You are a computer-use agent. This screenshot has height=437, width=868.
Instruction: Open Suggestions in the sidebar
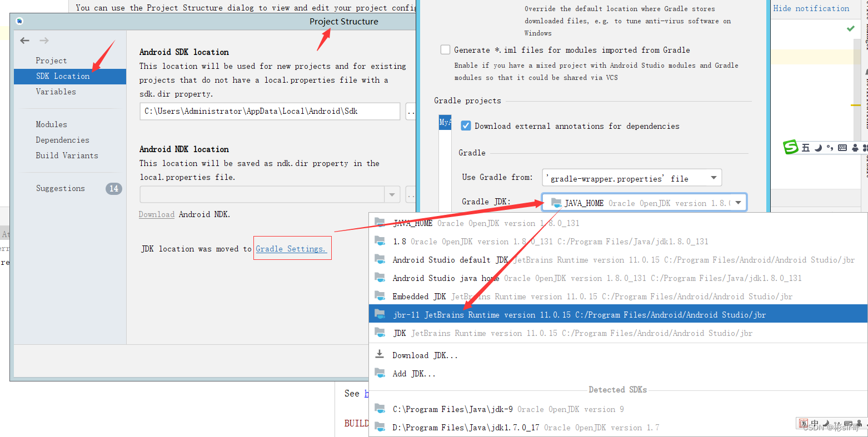[61, 188]
